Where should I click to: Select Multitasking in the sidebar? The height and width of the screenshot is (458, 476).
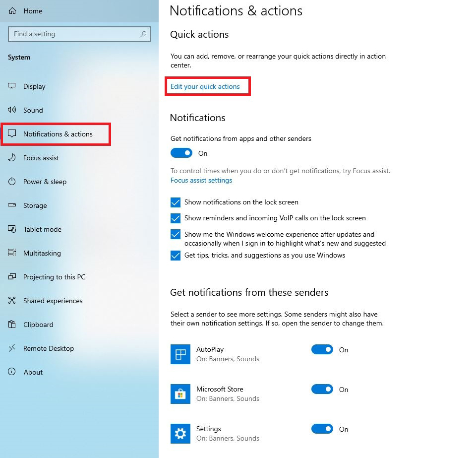click(42, 253)
